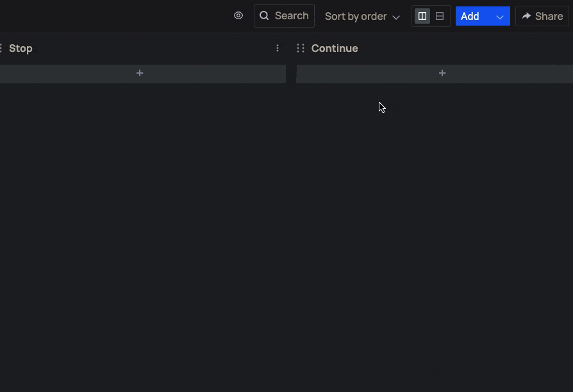This screenshot has height=392, width=573.
Task: Switch to the column layout view
Action: [422, 16]
